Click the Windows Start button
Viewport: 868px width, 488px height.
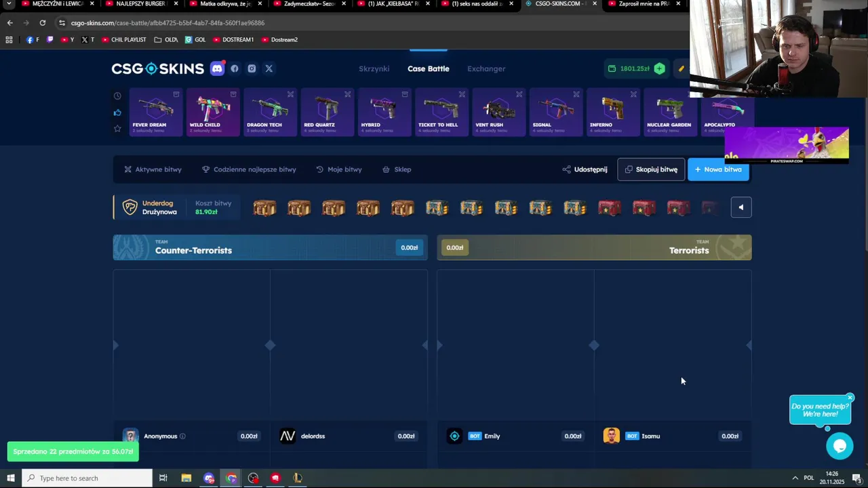[10, 478]
